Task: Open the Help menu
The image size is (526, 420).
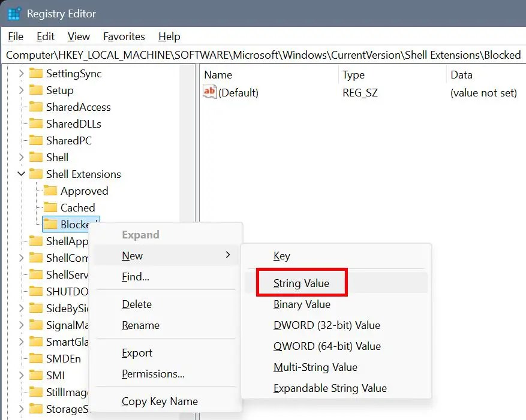Action: point(169,36)
